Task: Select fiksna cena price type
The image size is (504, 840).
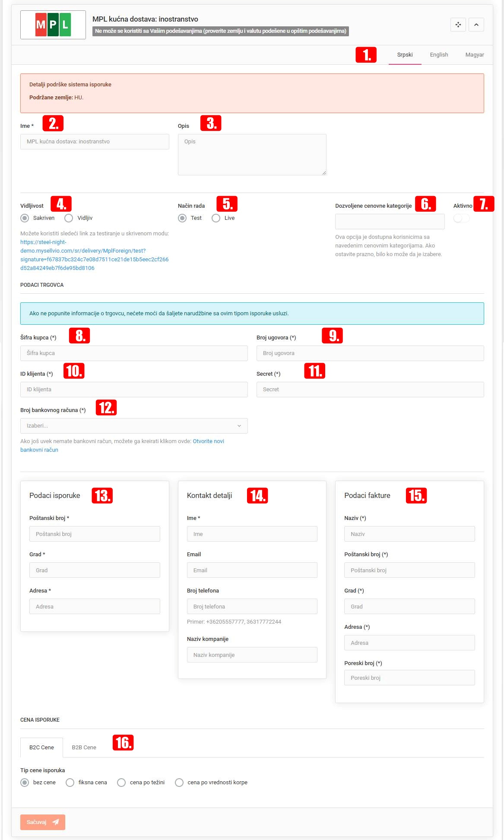Action: (x=70, y=782)
